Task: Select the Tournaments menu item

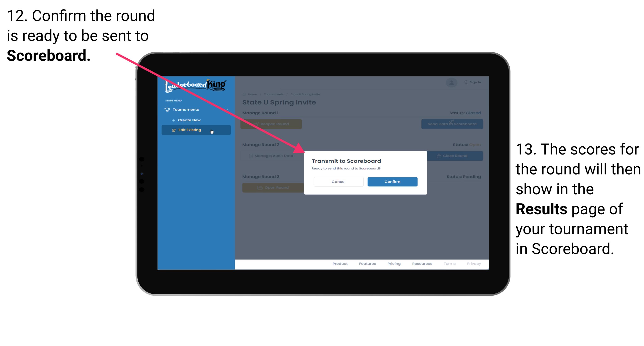Action: (x=187, y=109)
